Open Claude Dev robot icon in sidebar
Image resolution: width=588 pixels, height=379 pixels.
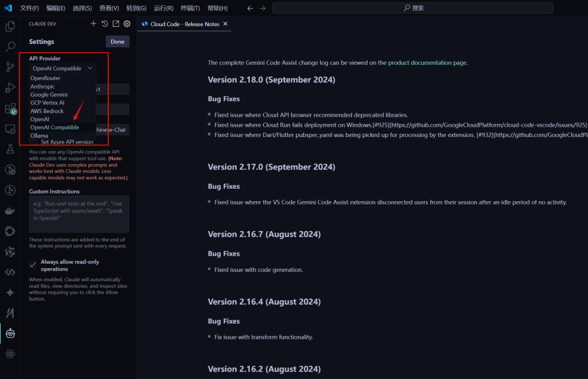point(10,333)
